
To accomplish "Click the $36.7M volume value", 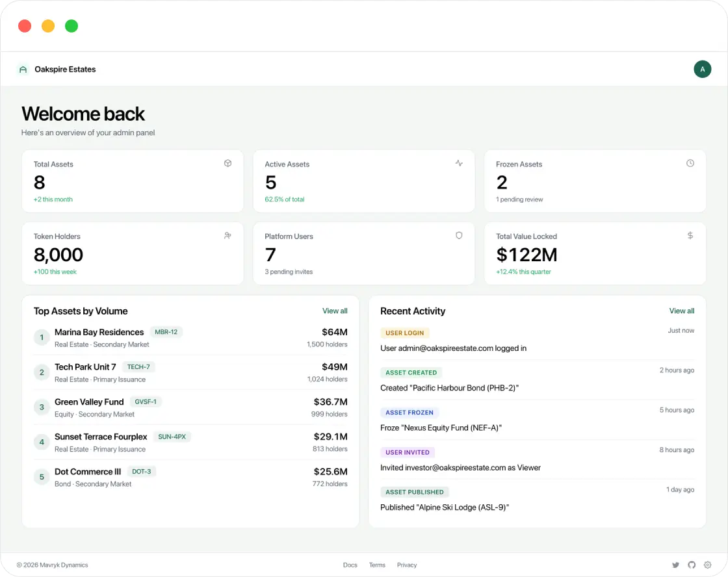I will [x=330, y=402].
